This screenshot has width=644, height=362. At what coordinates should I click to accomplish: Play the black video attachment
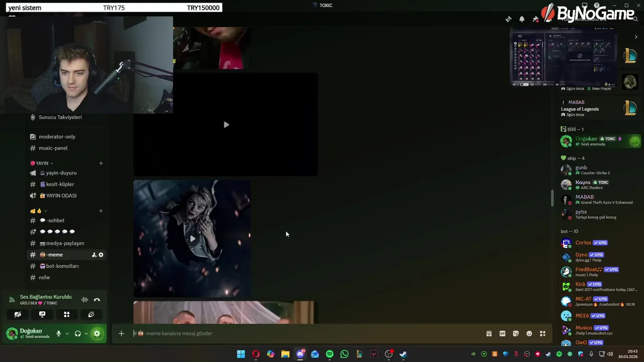click(x=226, y=125)
